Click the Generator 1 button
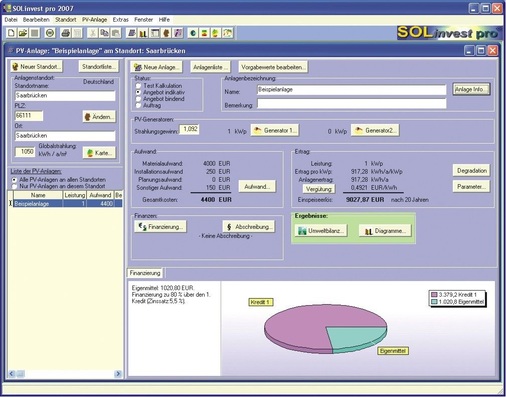This screenshot has width=506, height=397. [x=275, y=130]
